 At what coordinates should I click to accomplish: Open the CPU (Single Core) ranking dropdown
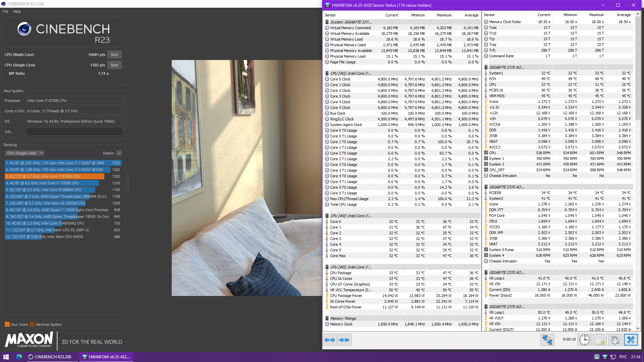click(25, 153)
